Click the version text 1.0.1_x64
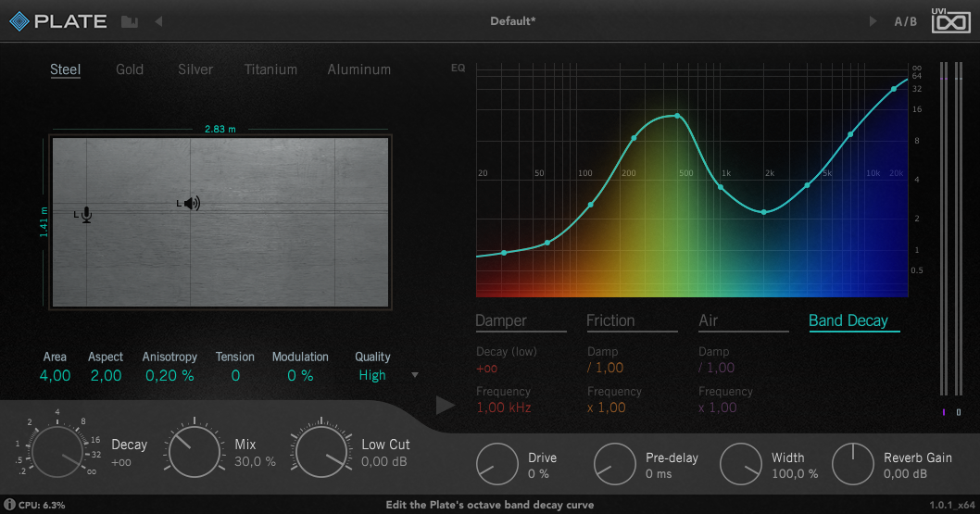980x514 pixels. point(952,505)
